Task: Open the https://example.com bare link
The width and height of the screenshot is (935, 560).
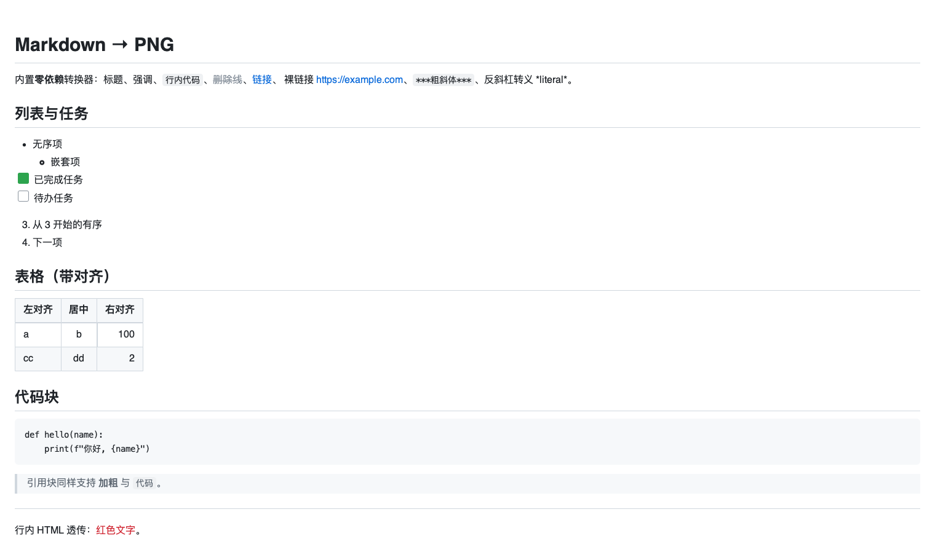Action: [359, 79]
